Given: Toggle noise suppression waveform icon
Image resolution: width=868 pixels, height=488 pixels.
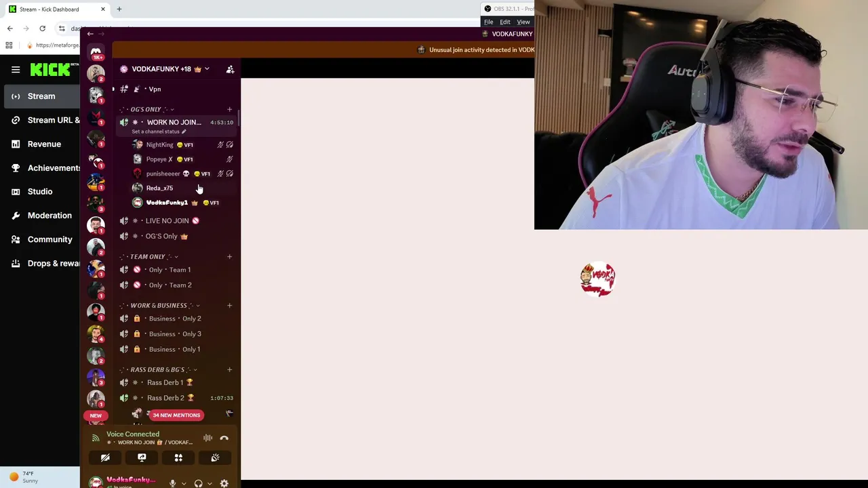Looking at the screenshot, I should (208, 438).
